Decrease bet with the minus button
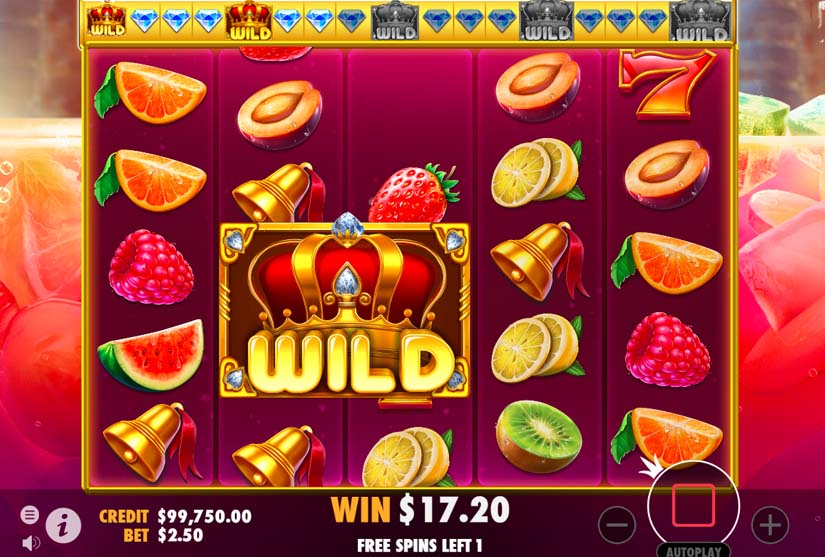 [617, 525]
